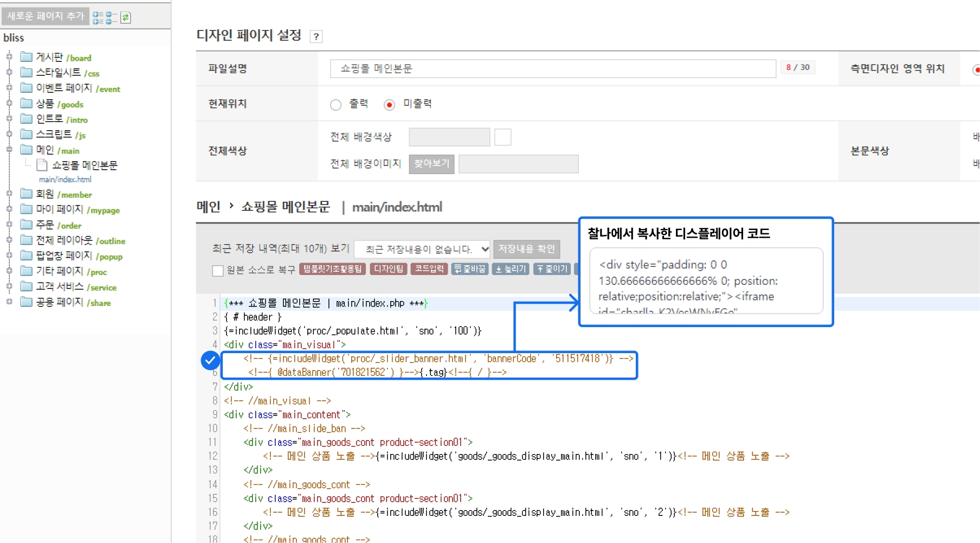Expand the 게시판 /board folder
Screen dimensions: 980x543
point(9,56)
